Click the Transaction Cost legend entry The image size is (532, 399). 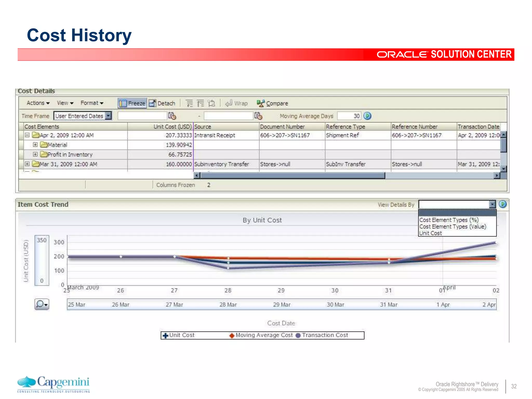322,335
